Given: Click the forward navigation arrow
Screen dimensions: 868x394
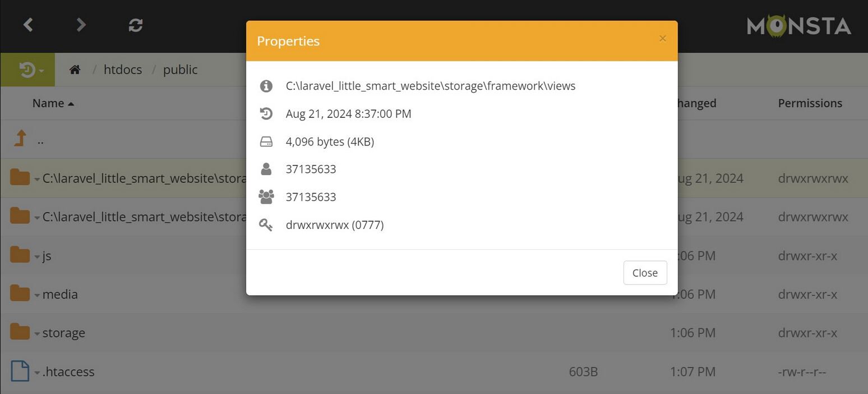Looking at the screenshot, I should tap(81, 25).
